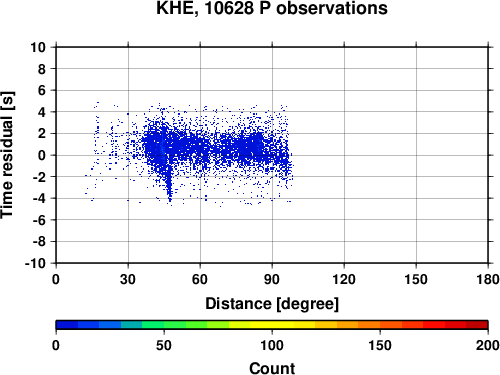500x375 pixels.
Task: Click the colorbar tick label 50
Action: 164,346
